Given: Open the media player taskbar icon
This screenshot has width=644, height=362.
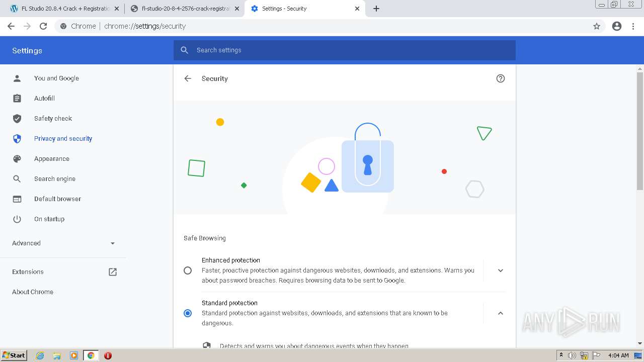Looking at the screenshot, I should tap(74, 355).
